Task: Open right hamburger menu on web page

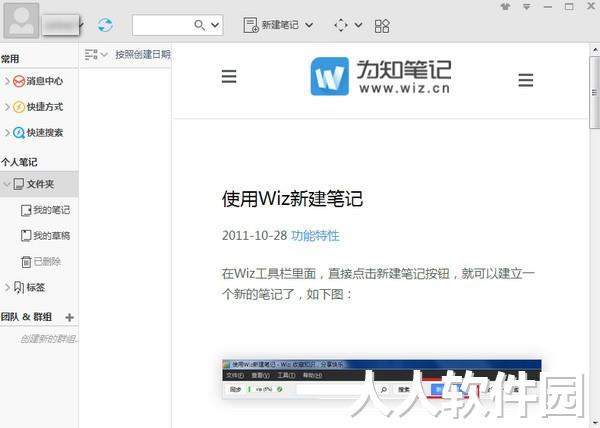Action: (525, 80)
